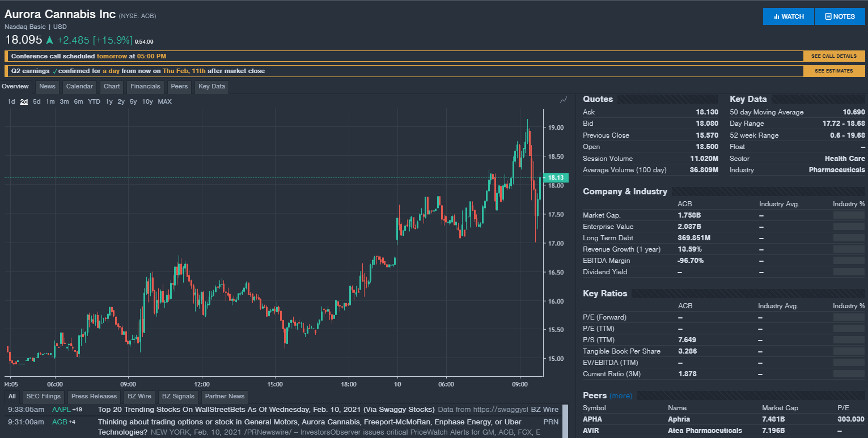Screen dimensions: 868x438
Task: Click the WATCH button to watch Aurora Cannabis
Action: pyautogui.click(x=788, y=16)
